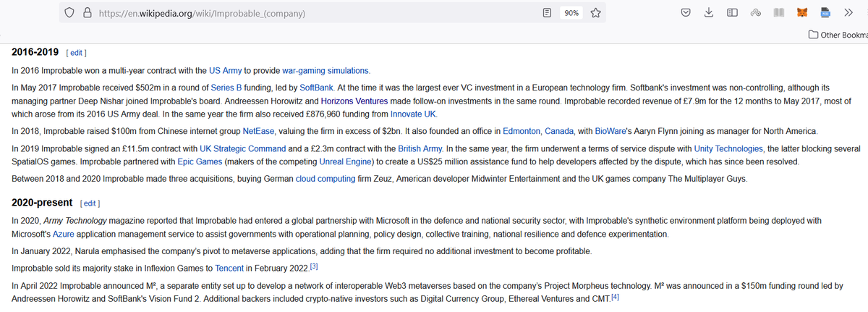Open the British Army link

click(x=421, y=148)
